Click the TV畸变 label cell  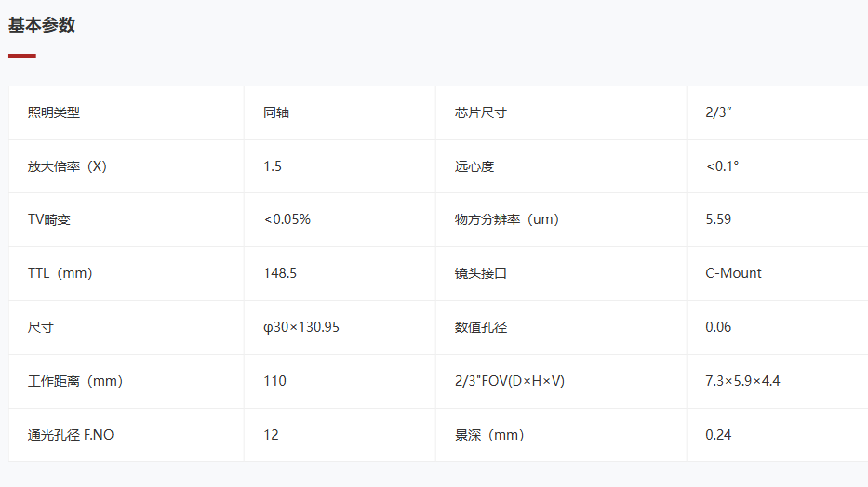tap(49, 220)
